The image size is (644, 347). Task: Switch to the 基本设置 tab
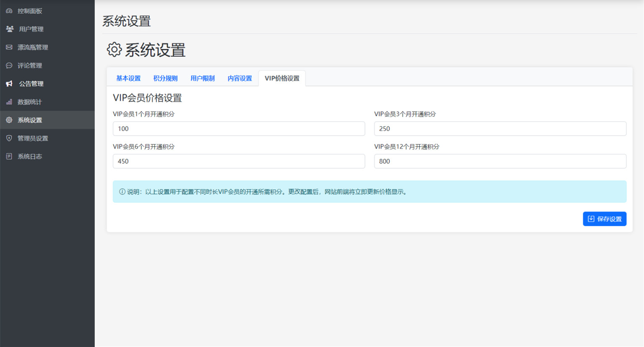point(128,78)
